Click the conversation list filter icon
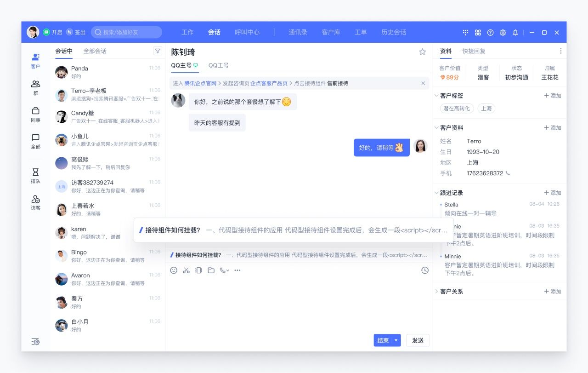This screenshot has height=373, width=588. click(158, 51)
